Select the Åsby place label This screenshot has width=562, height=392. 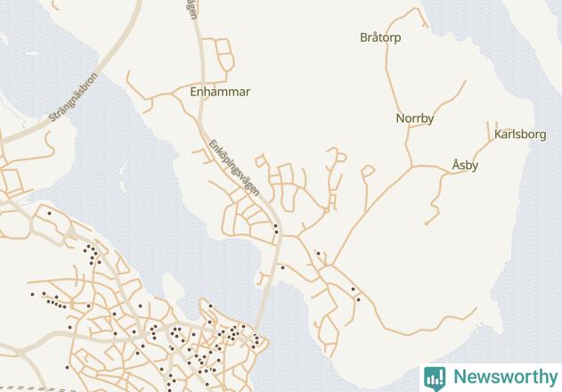tap(465, 165)
